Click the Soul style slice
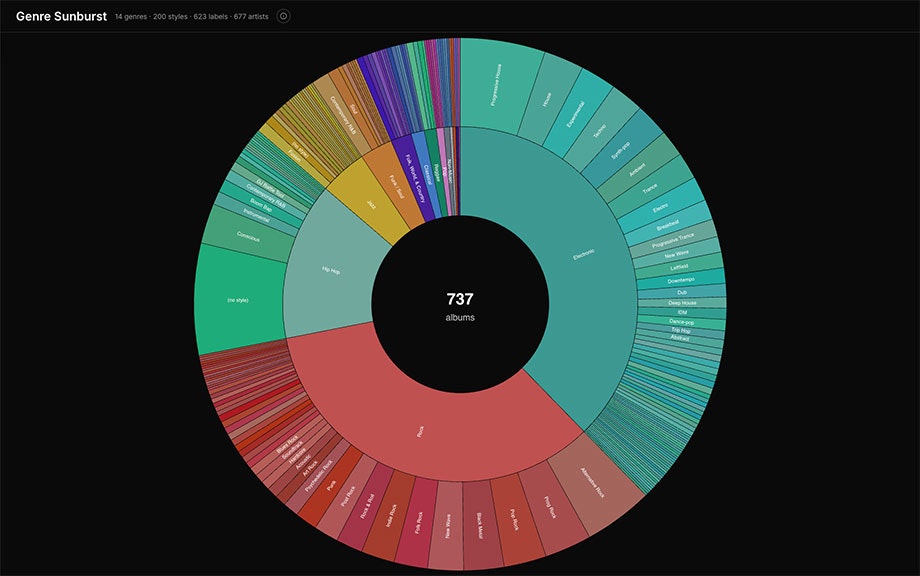 point(354,109)
